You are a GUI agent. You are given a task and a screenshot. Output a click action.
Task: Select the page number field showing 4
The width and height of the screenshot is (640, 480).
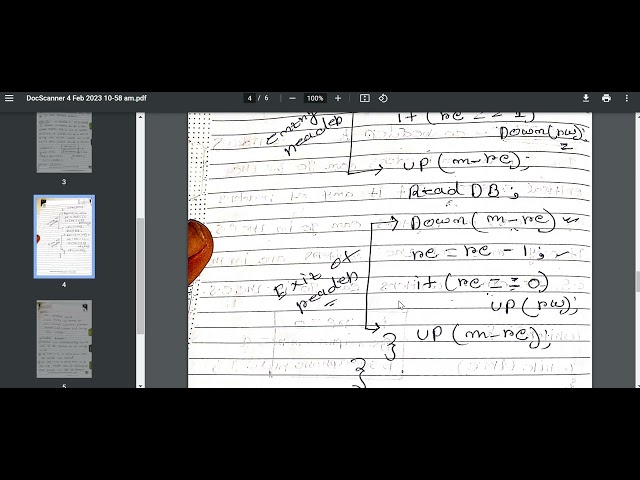[x=249, y=98]
